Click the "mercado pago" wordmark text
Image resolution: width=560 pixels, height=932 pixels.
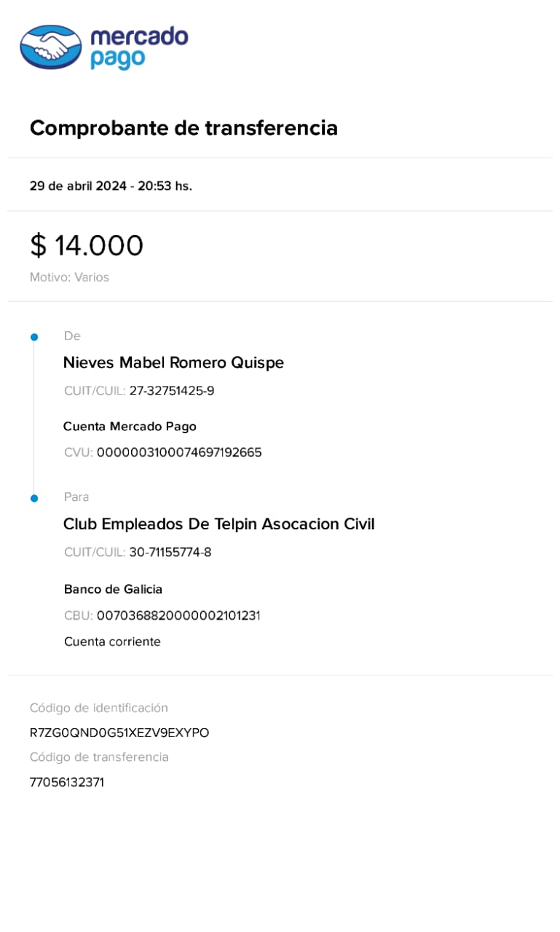pyautogui.click(x=138, y=47)
